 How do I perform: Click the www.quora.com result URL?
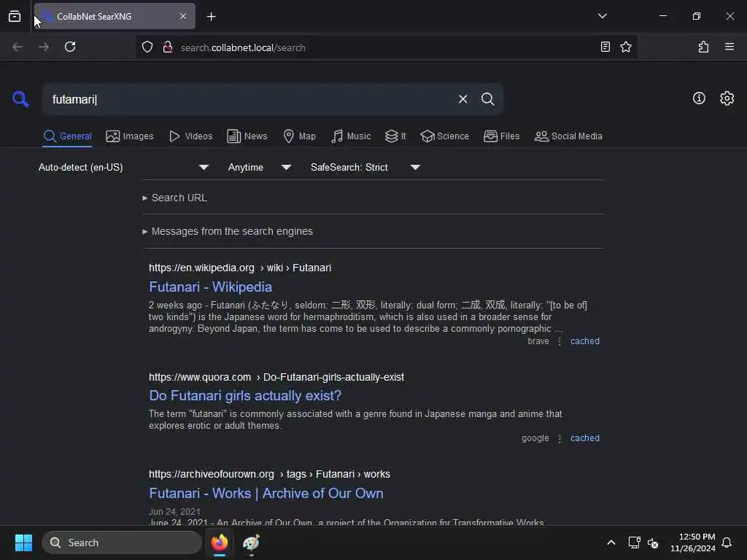pyautogui.click(x=276, y=377)
